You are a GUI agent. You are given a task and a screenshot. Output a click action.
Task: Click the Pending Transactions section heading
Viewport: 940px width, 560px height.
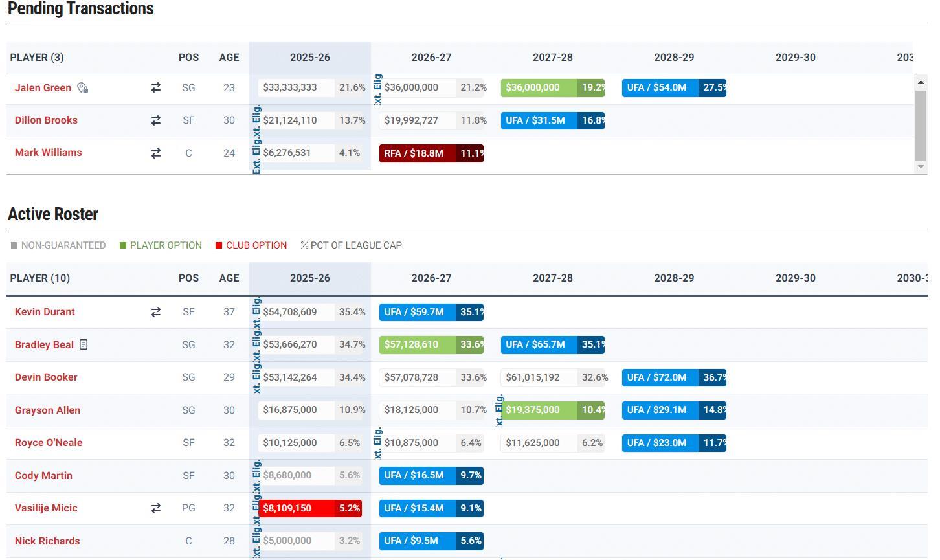coord(81,9)
